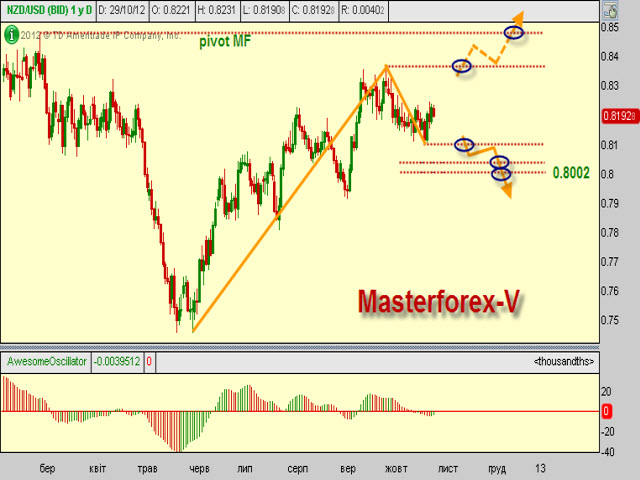Click the лип month label on the time axis
The width and height of the screenshot is (640, 480).
[x=245, y=468]
